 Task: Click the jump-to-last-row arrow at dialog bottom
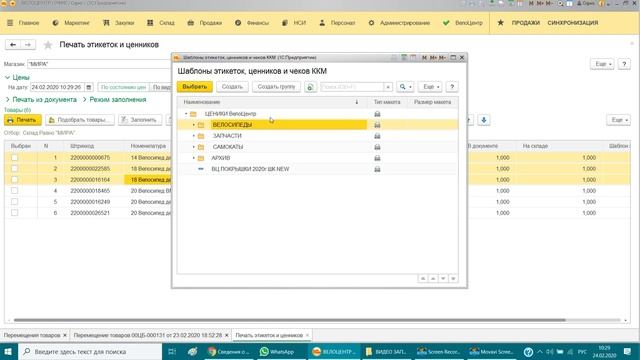tap(453, 279)
